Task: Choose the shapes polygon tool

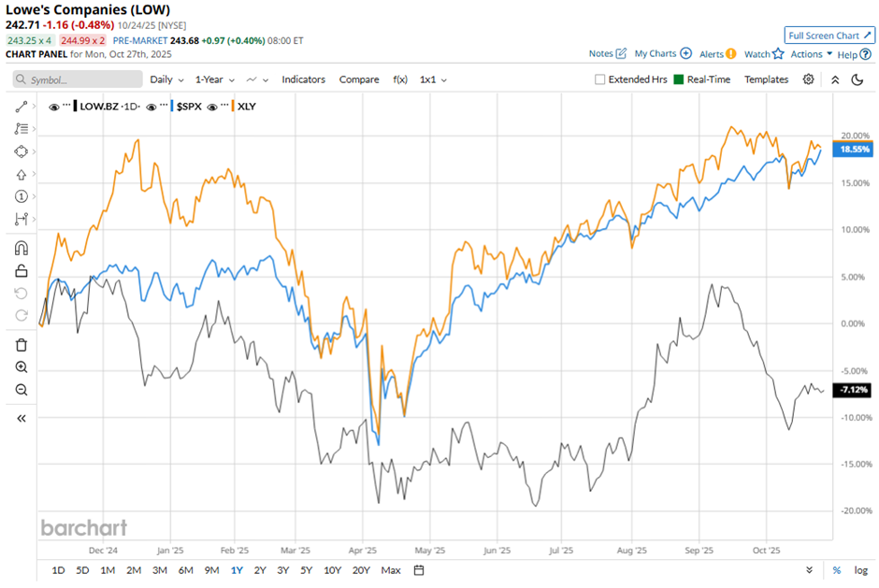Action: (22, 151)
